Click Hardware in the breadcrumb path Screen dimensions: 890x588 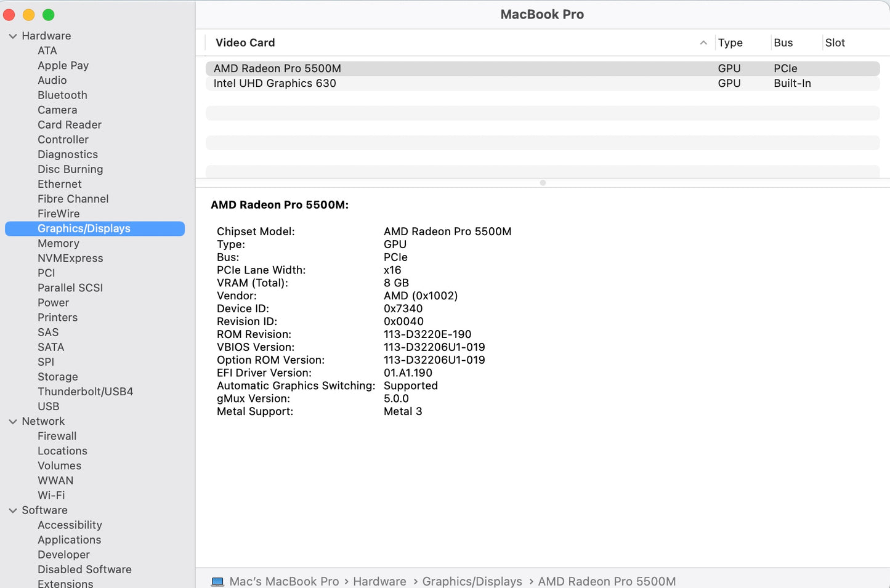[x=379, y=581]
